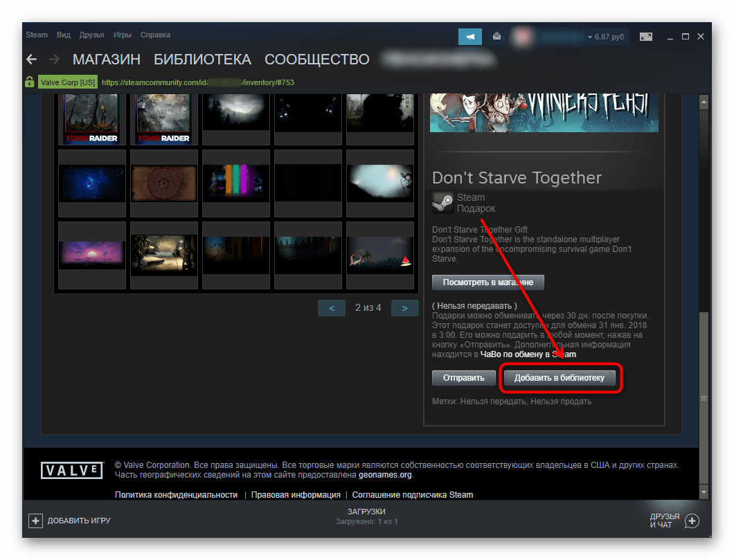Click the plus icon beside ДОБАВИТЬ ИГРУ

[35, 520]
